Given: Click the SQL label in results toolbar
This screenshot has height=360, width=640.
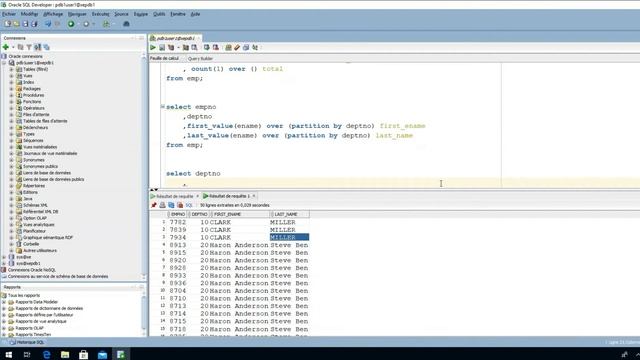Looking at the screenshot, I should (189, 205).
